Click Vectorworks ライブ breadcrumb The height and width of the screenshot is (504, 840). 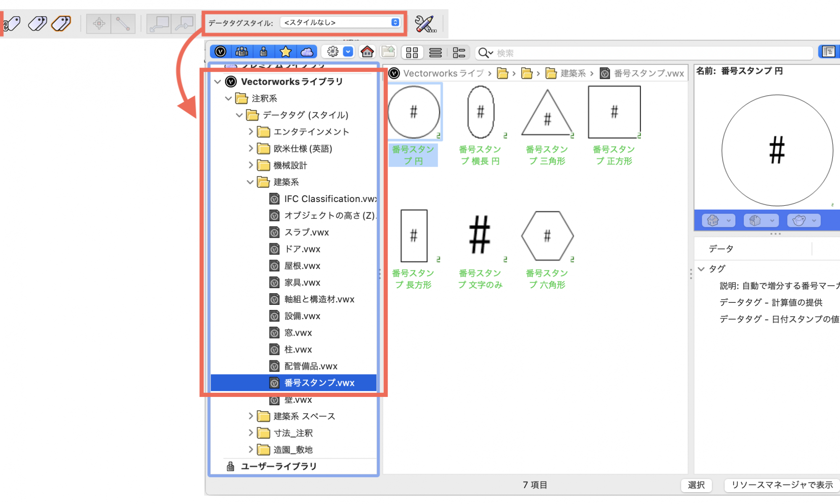[436, 73]
